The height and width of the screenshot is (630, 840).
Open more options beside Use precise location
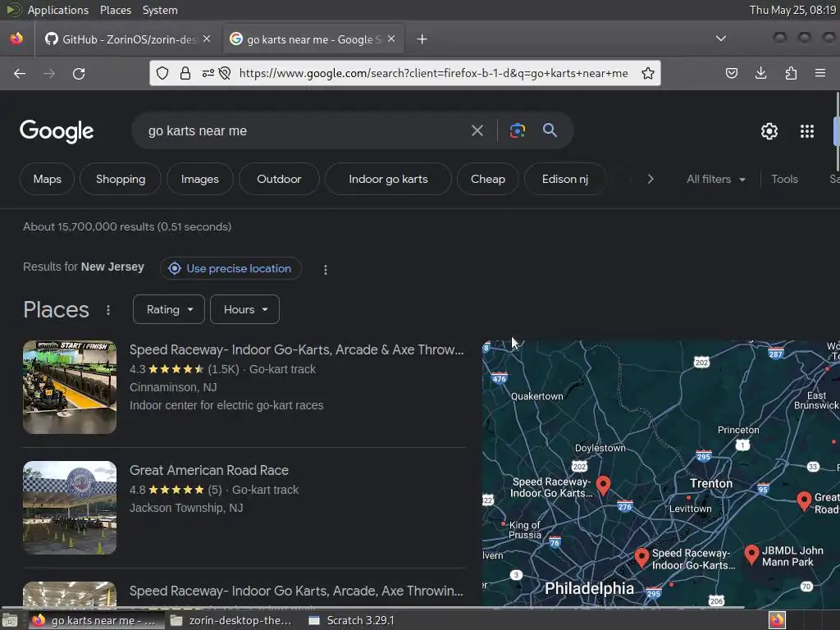[x=325, y=269]
